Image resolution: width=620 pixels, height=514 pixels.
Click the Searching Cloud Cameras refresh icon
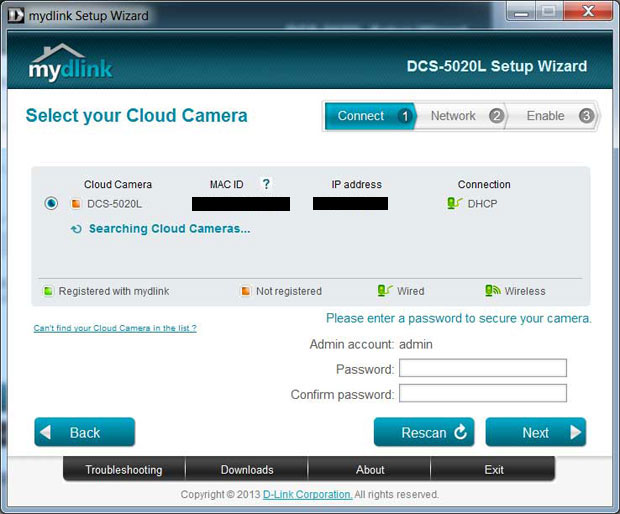pyautogui.click(x=76, y=229)
